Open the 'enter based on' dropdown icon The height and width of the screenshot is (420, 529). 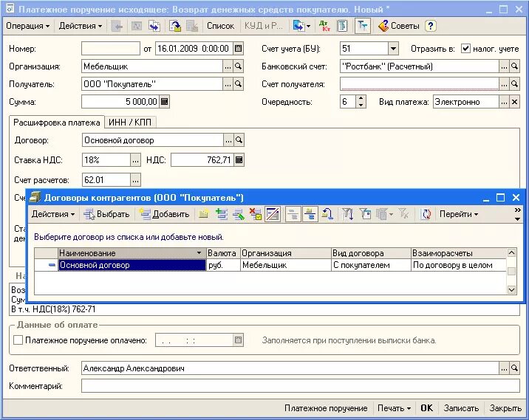[x=301, y=26]
